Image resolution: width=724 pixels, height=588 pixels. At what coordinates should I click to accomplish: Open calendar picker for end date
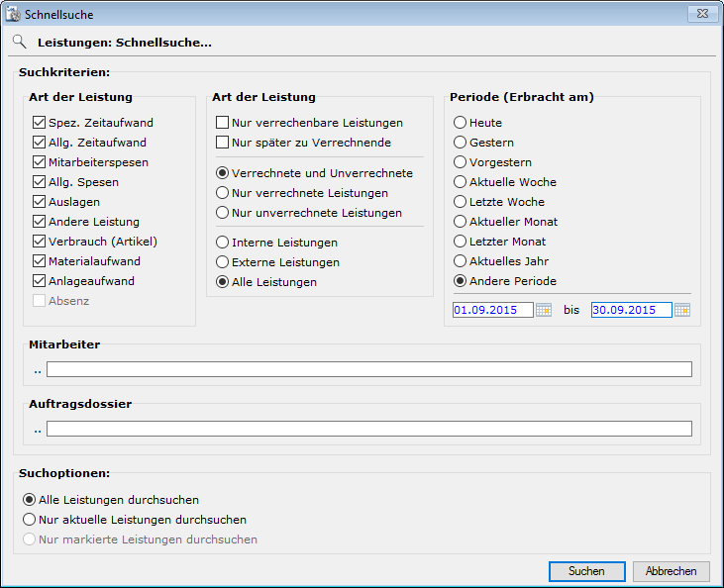(681, 310)
